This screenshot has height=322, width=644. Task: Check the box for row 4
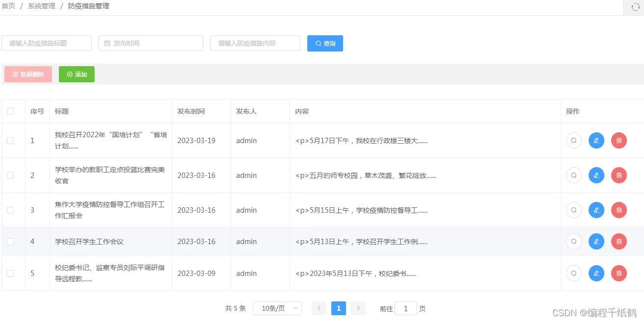click(x=10, y=242)
